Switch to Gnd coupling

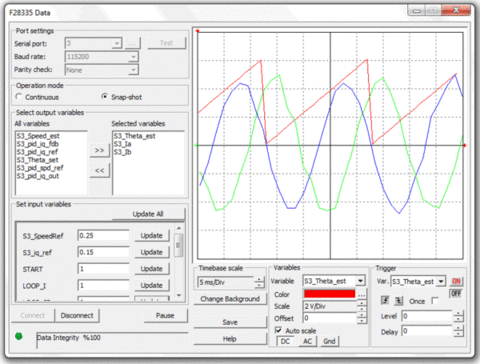(329, 341)
